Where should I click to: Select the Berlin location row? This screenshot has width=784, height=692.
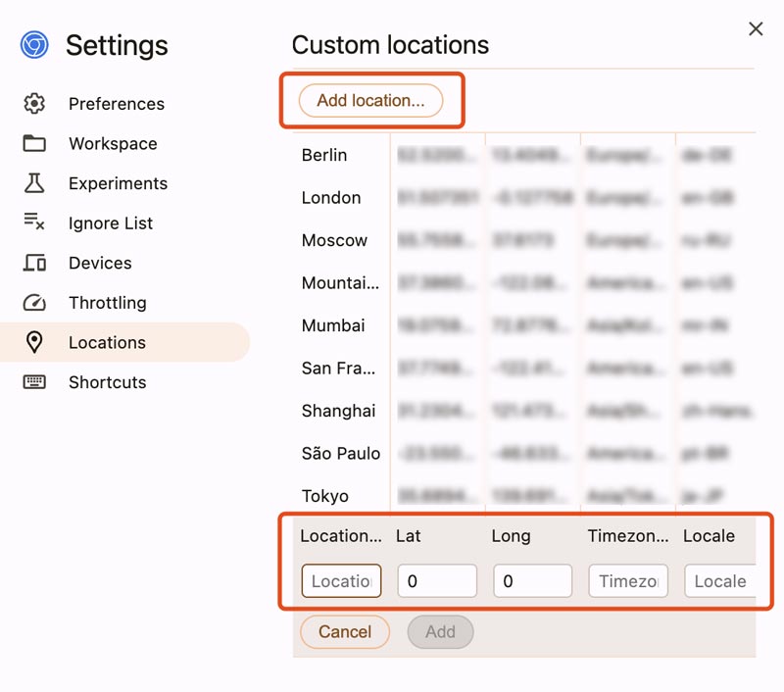(x=524, y=155)
